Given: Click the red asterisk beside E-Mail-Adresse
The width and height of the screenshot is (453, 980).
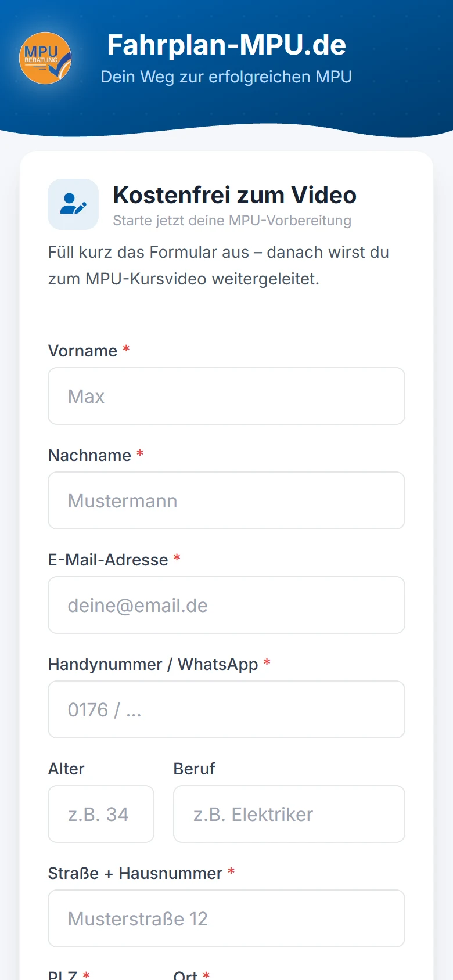Looking at the screenshot, I should [x=176, y=559].
